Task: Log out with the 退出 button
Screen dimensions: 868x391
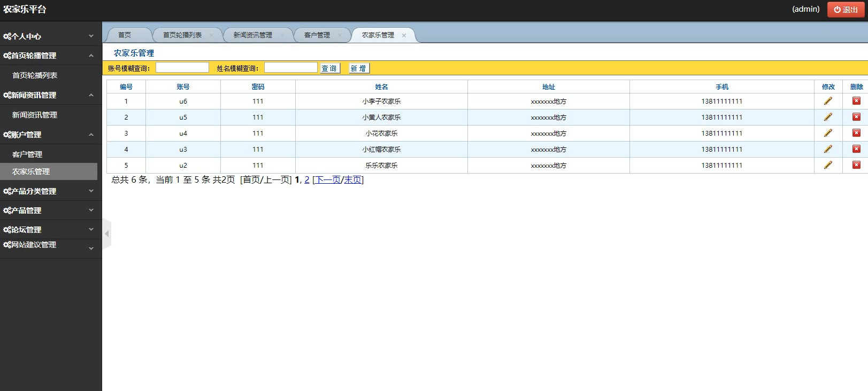Action: (846, 10)
